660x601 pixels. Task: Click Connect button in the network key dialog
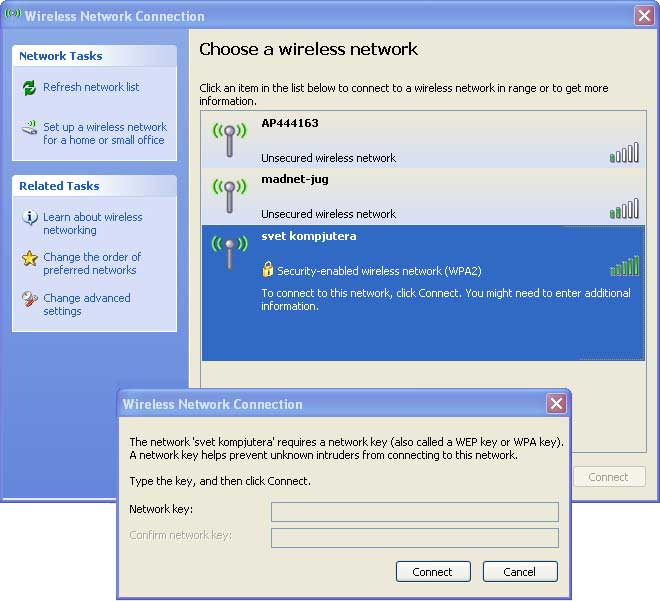click(x=433, y=572)
